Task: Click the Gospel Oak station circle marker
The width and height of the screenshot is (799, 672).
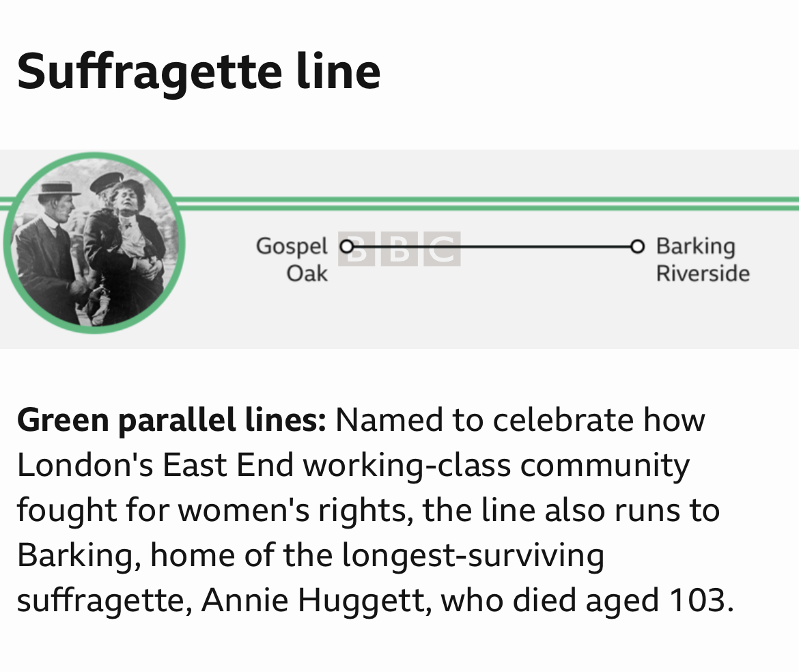Action: coord(347,246)
